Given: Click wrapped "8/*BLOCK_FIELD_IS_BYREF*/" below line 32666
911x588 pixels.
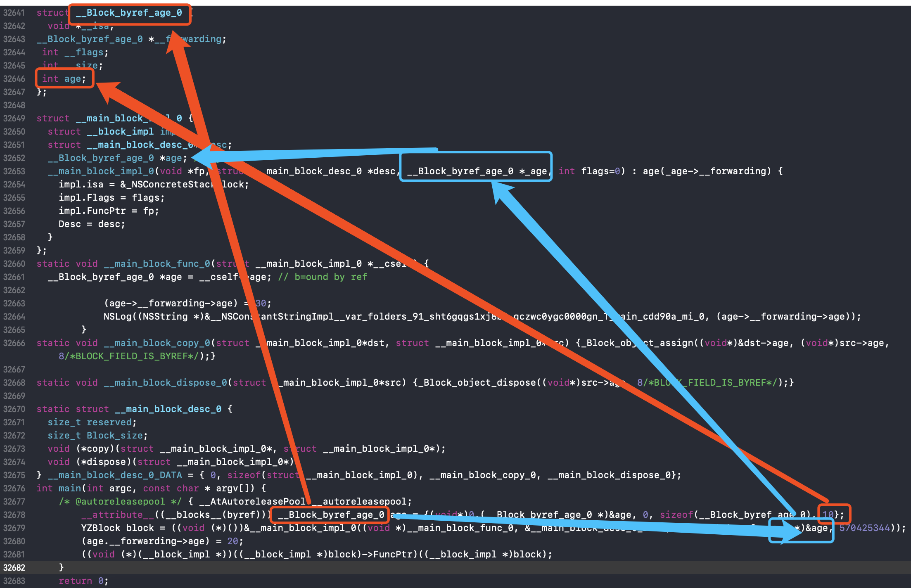Looking at the screenshot, I should click(x=129, y=356).
